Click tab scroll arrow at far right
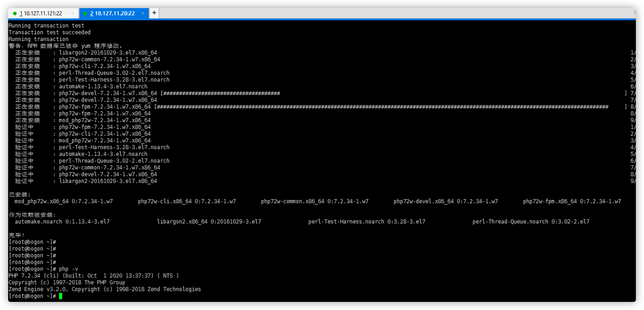Viewport: 644px width, 310px height. 635,12
